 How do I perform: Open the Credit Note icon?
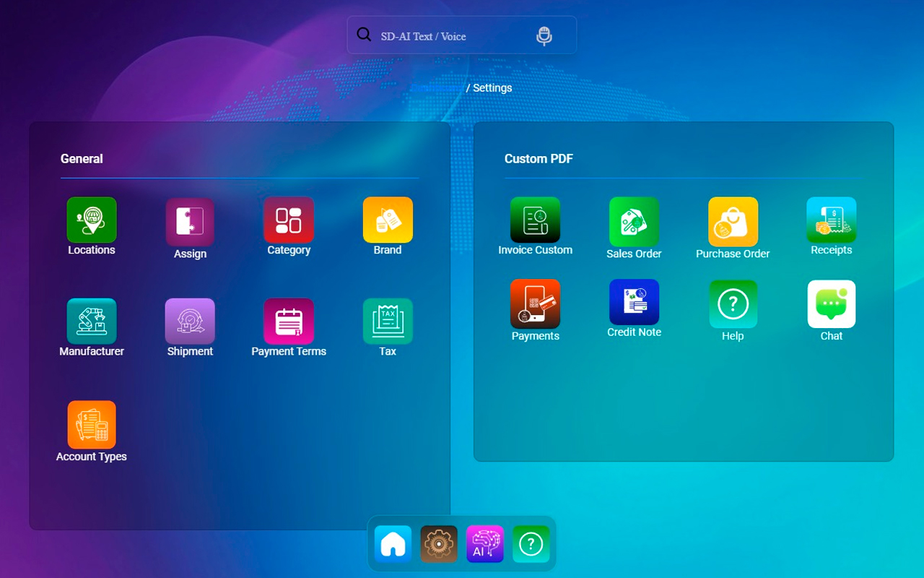pos(634,302)
